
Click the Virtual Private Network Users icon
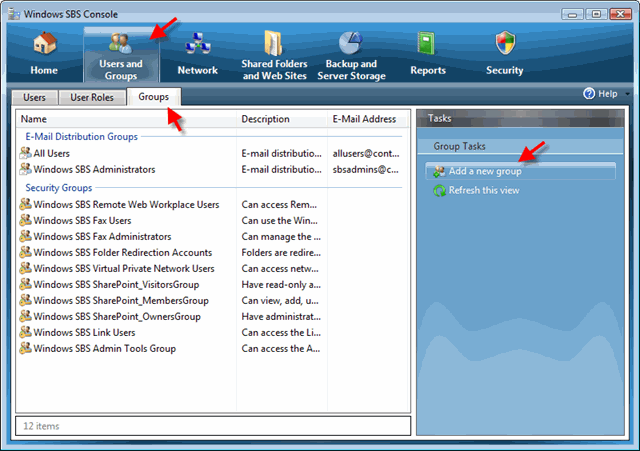(x=25, y=268)
